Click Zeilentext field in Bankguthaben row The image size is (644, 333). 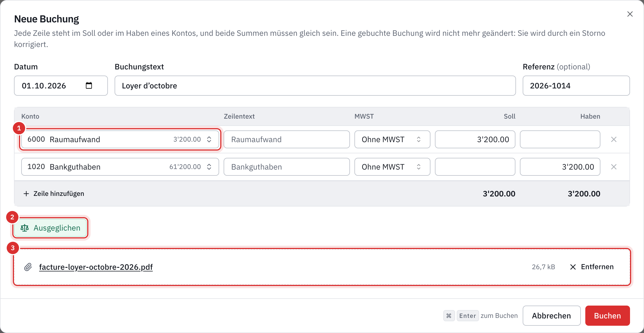[x=287, y=167]
